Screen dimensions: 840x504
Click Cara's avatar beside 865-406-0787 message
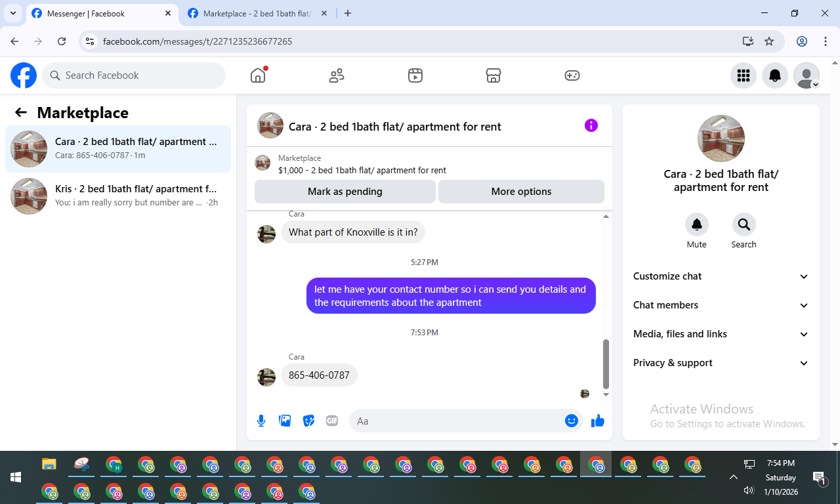(x=266, y=377)
